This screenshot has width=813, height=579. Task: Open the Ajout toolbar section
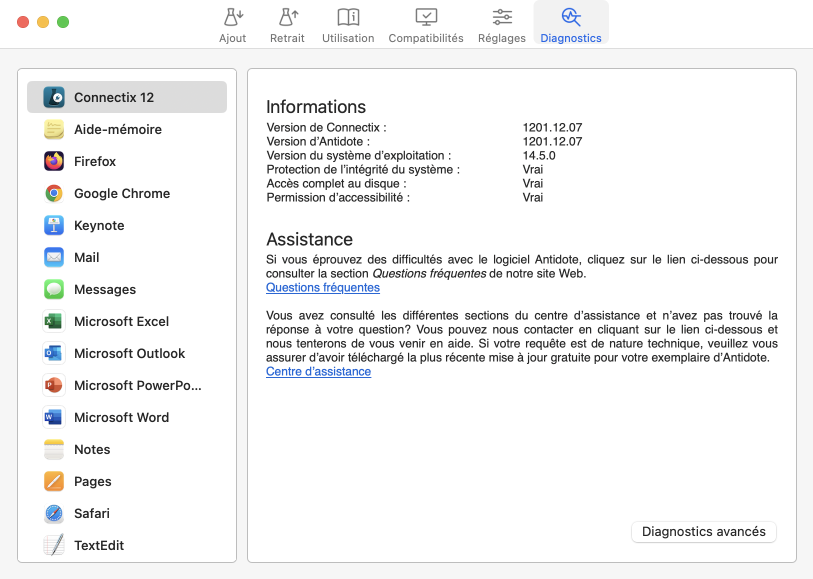pyautogui.click(x=233, y=24)
